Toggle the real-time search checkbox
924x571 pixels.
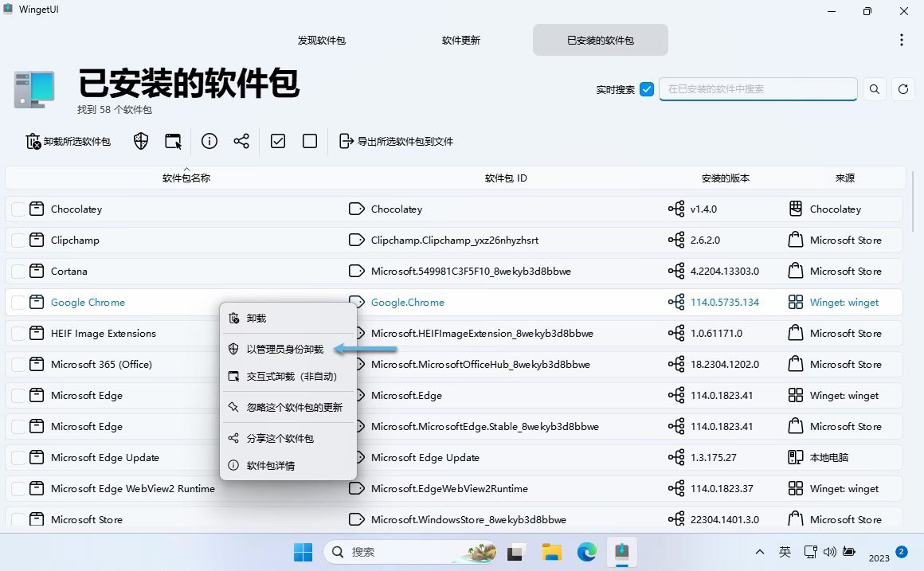(x=647, y=89)
